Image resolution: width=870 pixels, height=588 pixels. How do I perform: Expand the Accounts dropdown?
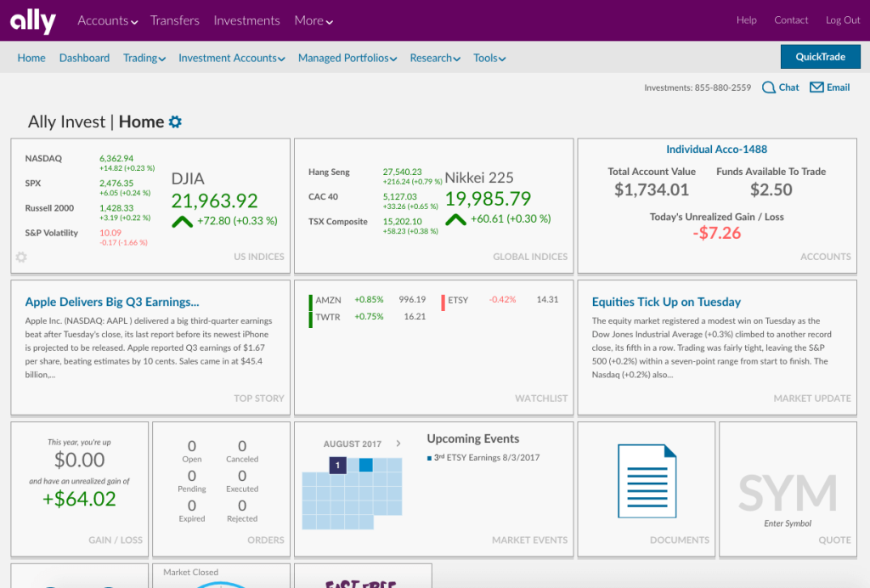point(106,20)
